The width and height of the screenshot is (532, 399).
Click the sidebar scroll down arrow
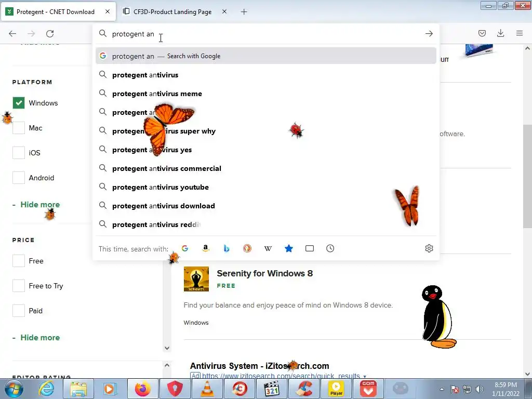167,348
